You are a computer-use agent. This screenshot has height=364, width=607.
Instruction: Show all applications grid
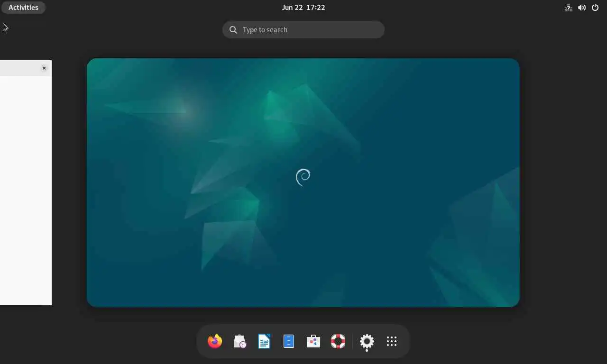pos(392,341)
